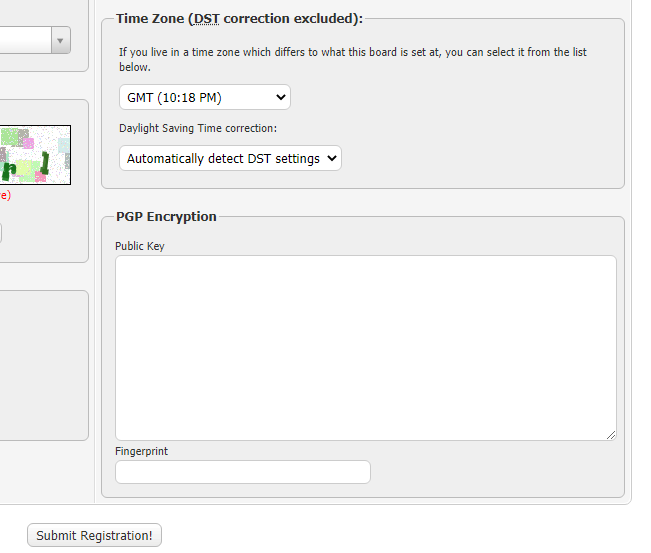Click the chevron on the DST settings select
Viewport: 651px width, 553px height.
click(x=332, y=158)
